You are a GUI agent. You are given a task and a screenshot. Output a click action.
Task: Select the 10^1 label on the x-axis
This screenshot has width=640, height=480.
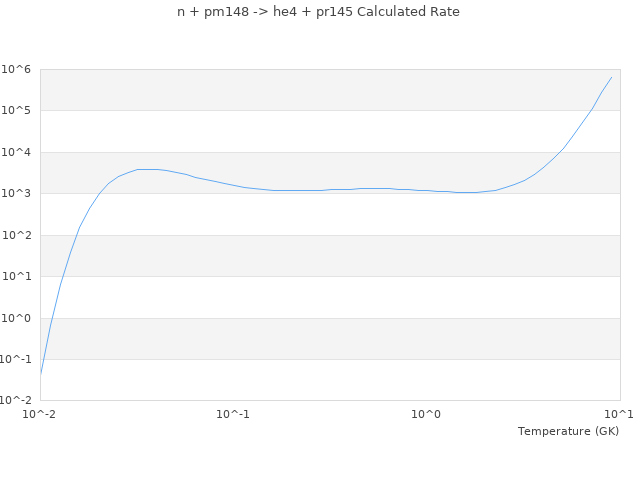click(x=619, y=414)
